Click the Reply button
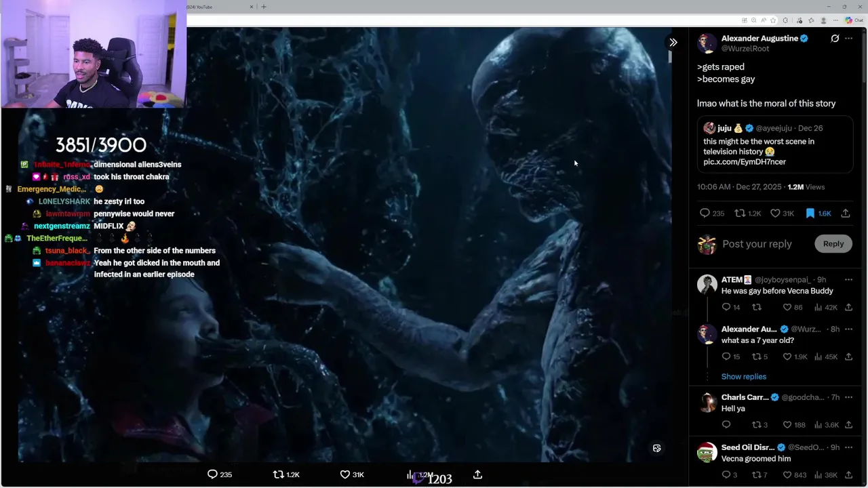 [833, 244]
